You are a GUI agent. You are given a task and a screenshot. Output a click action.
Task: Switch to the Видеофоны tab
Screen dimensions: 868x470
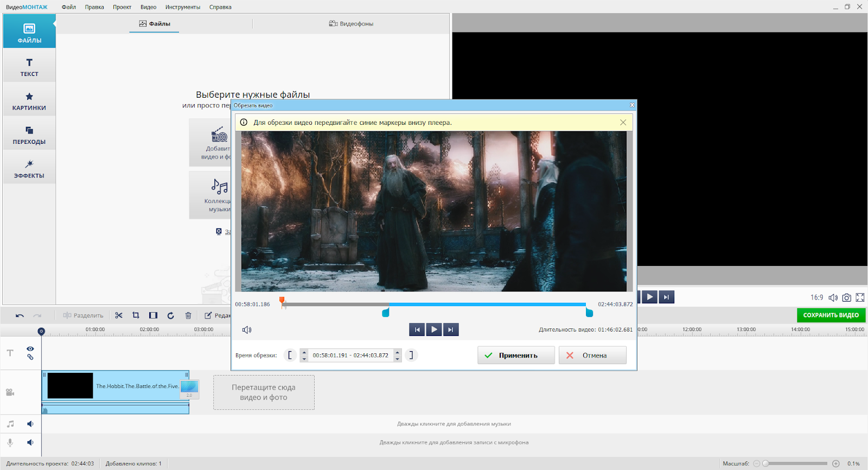click(x=351, y=23)
